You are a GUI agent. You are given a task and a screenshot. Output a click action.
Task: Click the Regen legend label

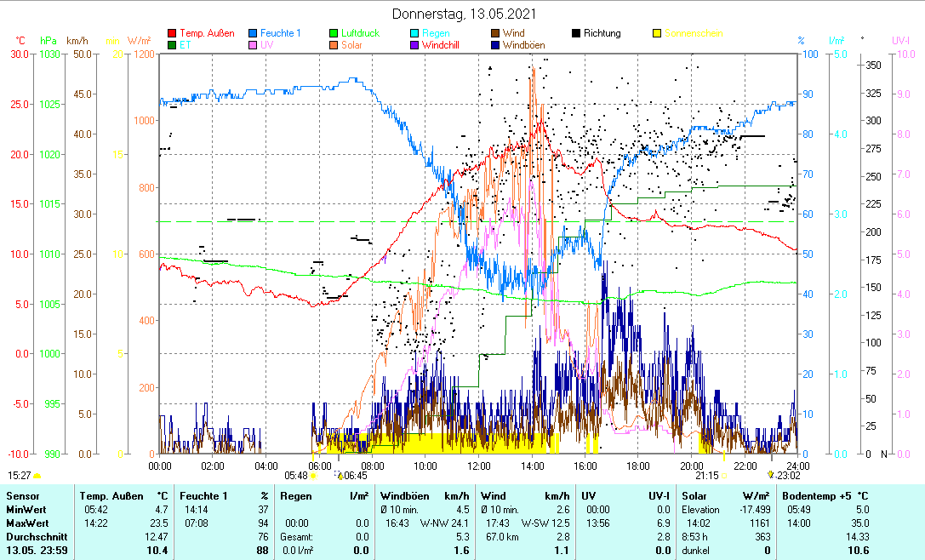437,34
